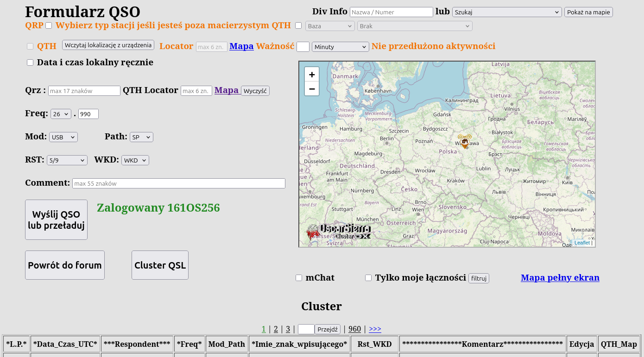The height and width of the screenshot is (357, 644).
Task: Check 'Tylko moje łączności' option
Action: (368, 278)
